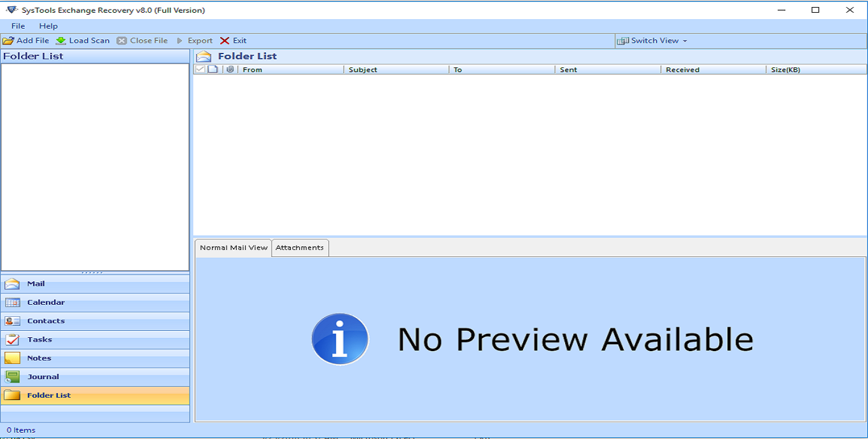Click the envelope icon beside Folder List heading

coord(204,56)
